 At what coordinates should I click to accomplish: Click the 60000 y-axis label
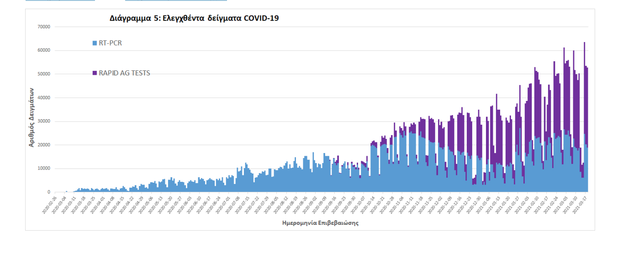pyautogui.click(x=44, y=51)
